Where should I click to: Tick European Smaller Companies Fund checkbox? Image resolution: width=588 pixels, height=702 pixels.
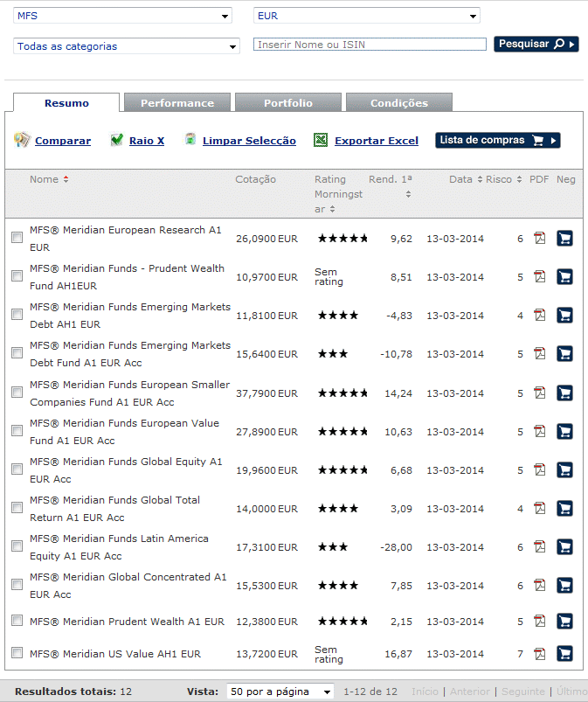pyautogui.click(x=17, y=393)
